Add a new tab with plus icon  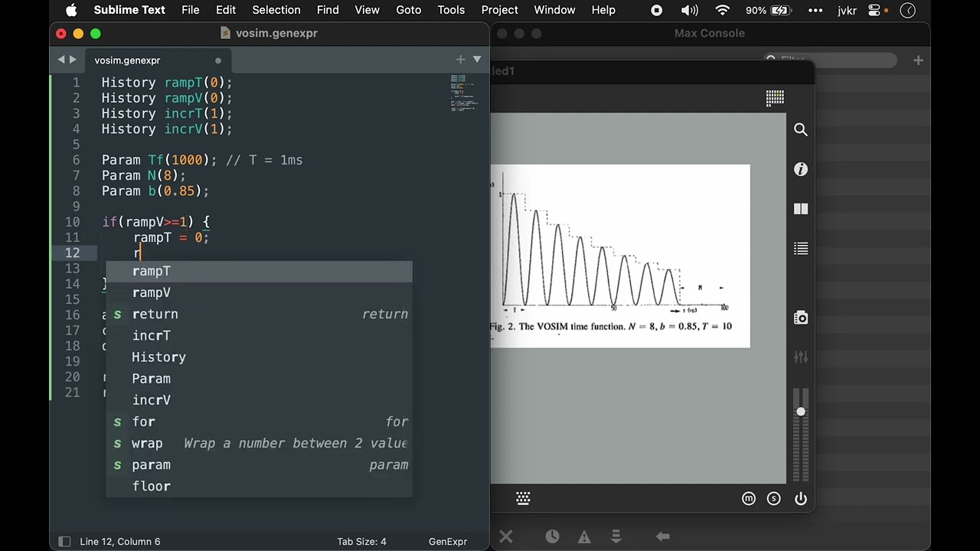(460, 60)
